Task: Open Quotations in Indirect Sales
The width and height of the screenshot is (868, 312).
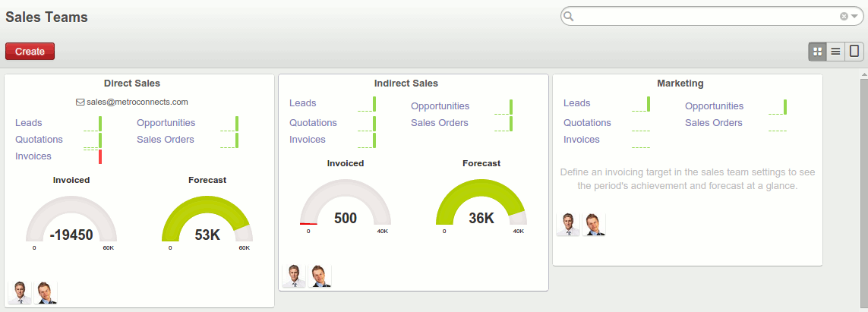Action: pyautogui.click(x=313, y=123)
